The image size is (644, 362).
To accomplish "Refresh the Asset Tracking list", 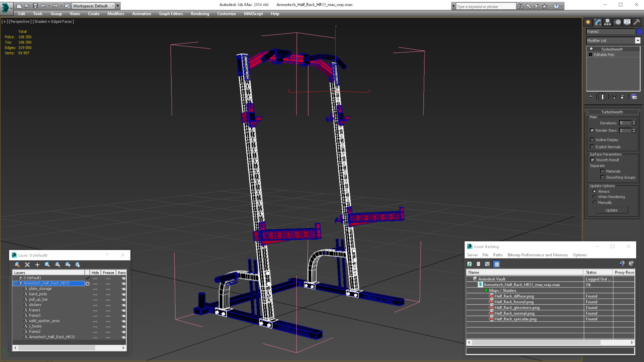I will pyautogui.click(x=470, y=264).
